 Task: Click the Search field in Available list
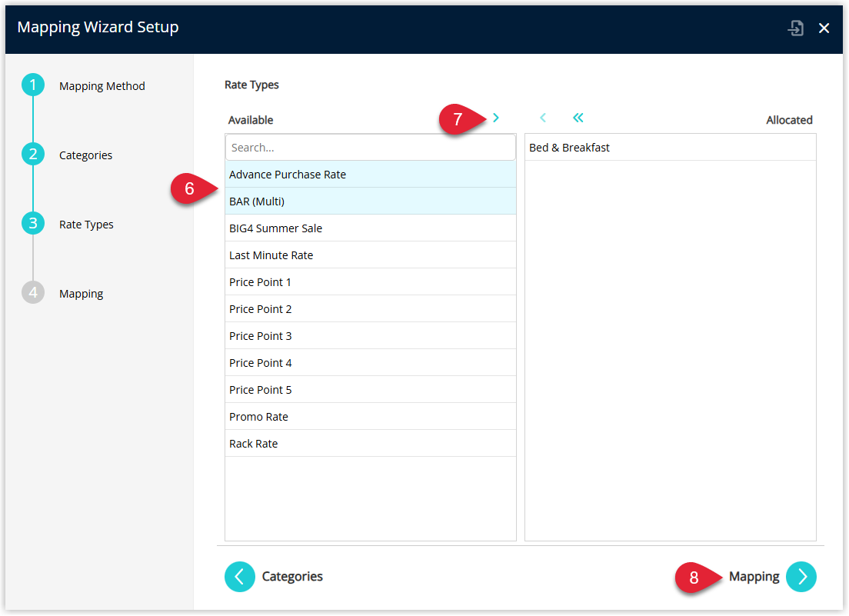[371, 147]
